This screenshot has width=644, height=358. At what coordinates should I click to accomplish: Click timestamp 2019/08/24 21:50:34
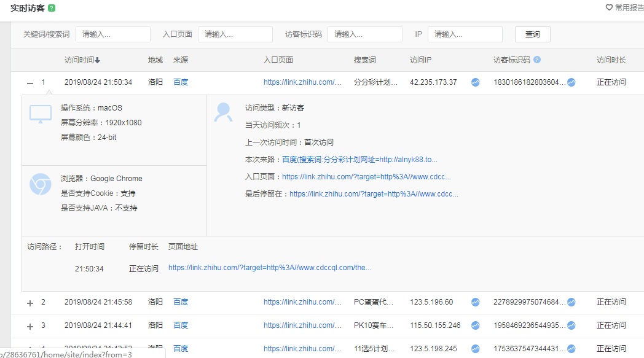coord(98,82)
